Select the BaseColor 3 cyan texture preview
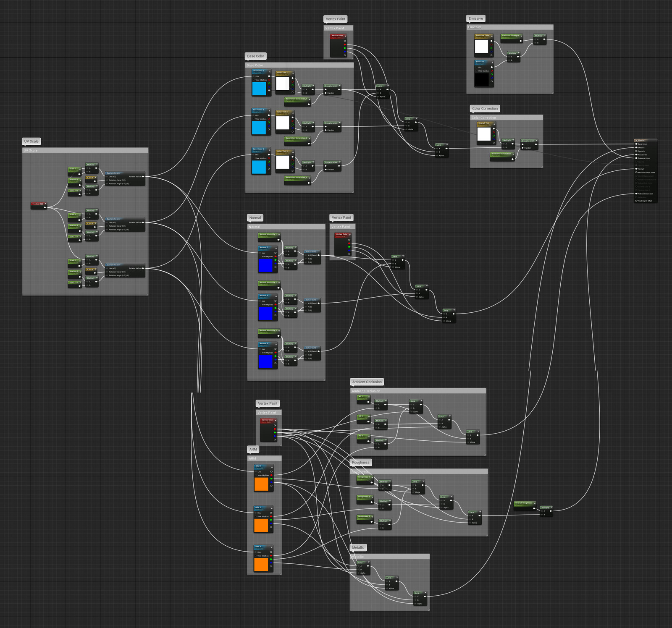This screenshot has width=672, height=628. pos(259,167)
